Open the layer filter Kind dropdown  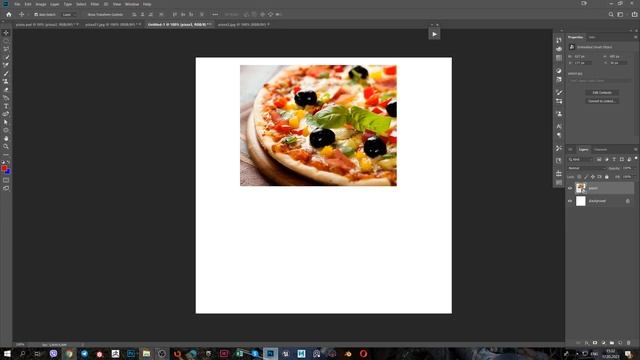(x=580, y=159)
